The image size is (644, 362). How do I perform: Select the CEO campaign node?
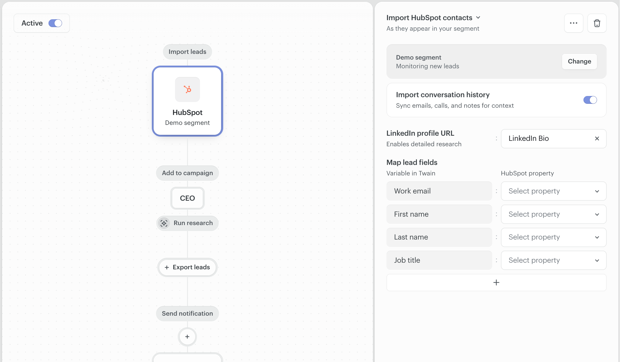[x=187, y=198]
